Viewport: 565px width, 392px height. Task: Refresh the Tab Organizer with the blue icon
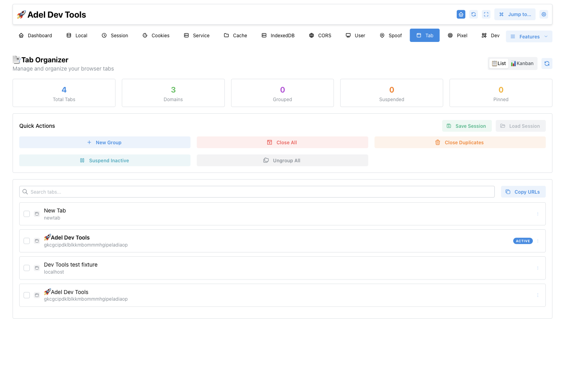[547, 64]
